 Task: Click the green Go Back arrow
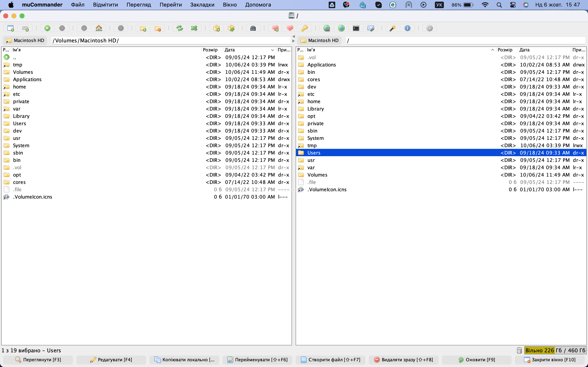coord(47,28)
